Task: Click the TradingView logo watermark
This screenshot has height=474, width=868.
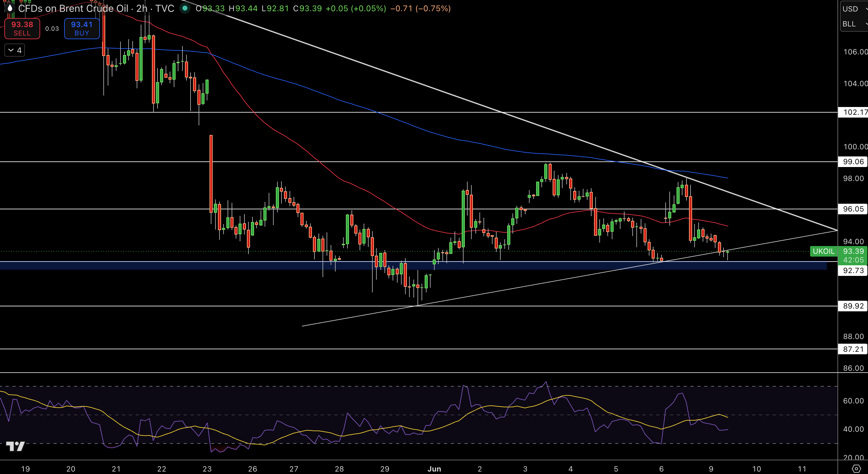Action: 16,446
